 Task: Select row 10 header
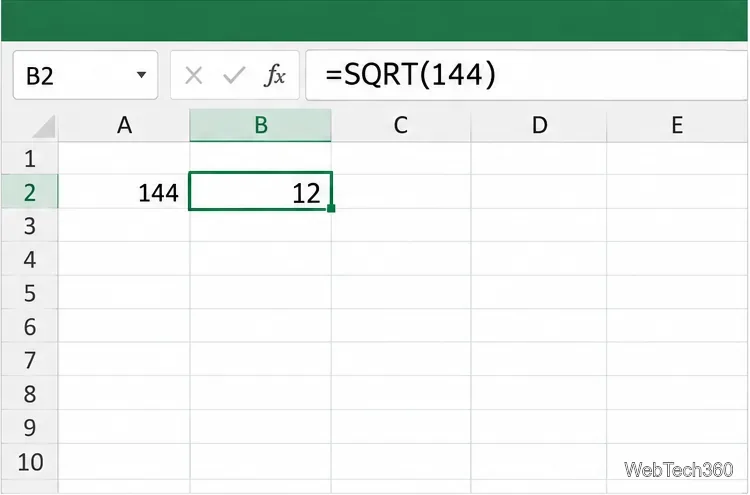(30, 462)
